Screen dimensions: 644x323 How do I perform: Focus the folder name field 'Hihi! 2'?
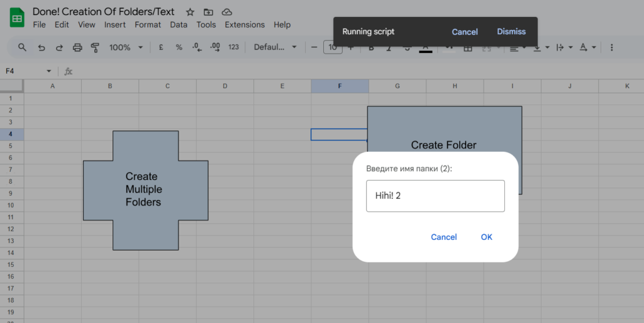coord(435,196)
